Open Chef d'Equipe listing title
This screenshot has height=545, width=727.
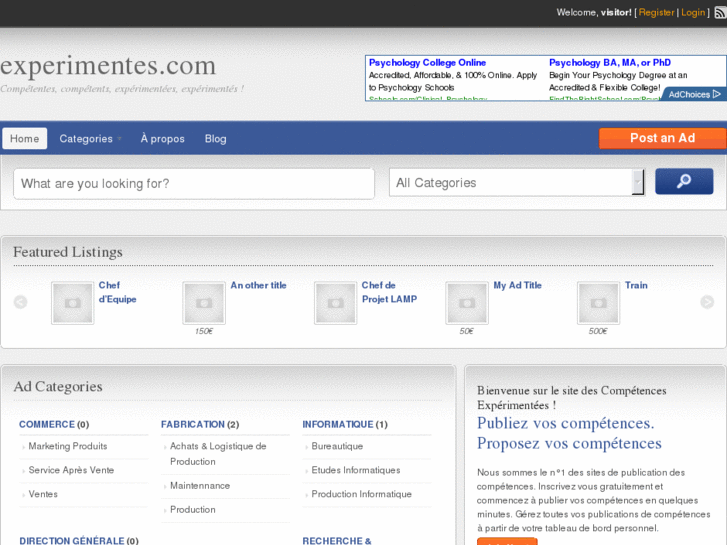117,292
